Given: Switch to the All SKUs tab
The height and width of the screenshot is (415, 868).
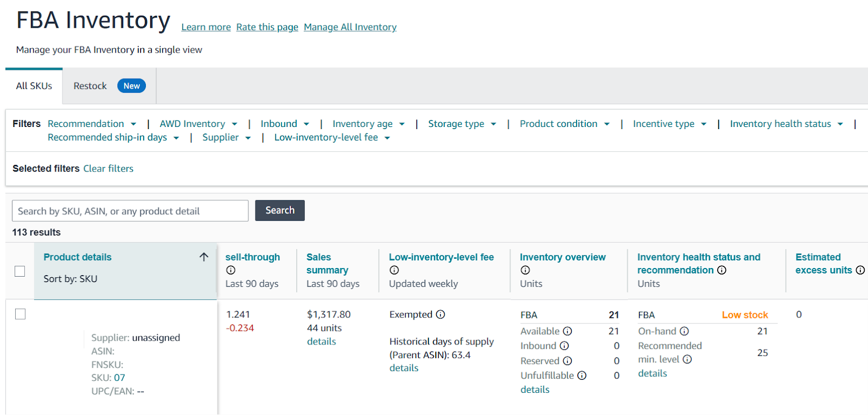Looking at the screenshot, I should (34, 86).
